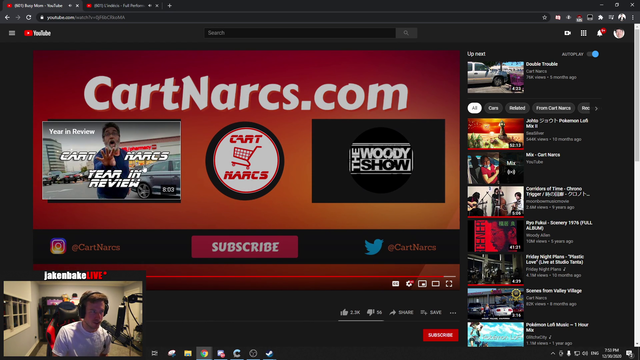Select the Related filter chip
Screen dimensions: 640x360
pos(517,108)
